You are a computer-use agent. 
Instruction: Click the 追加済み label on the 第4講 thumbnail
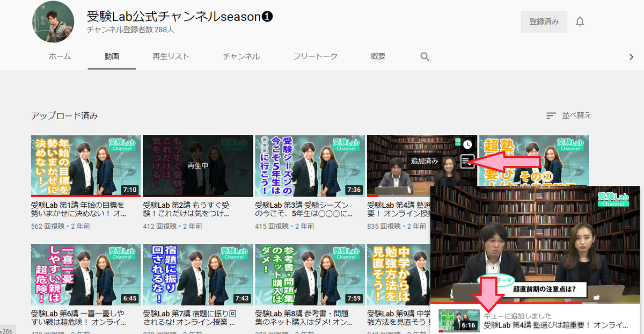click(x=425, y=161)
